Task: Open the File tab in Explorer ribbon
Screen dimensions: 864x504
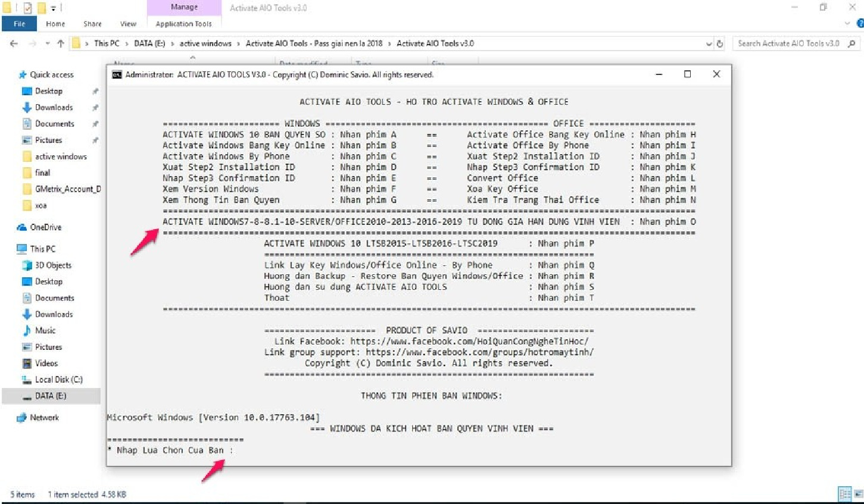Action: point(19,24)
